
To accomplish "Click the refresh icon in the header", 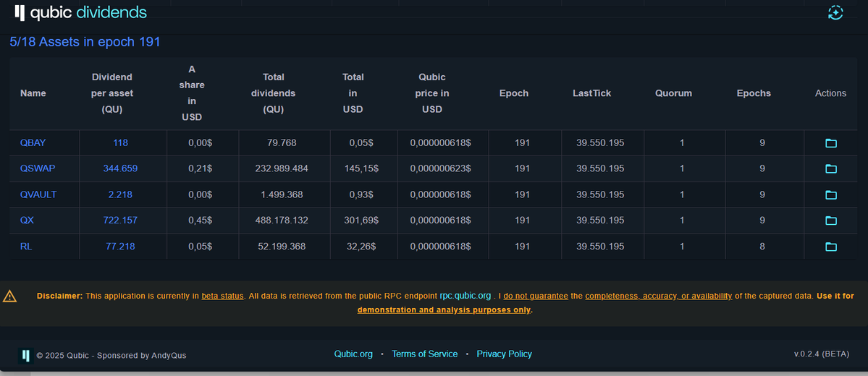I will click(835, 13).
